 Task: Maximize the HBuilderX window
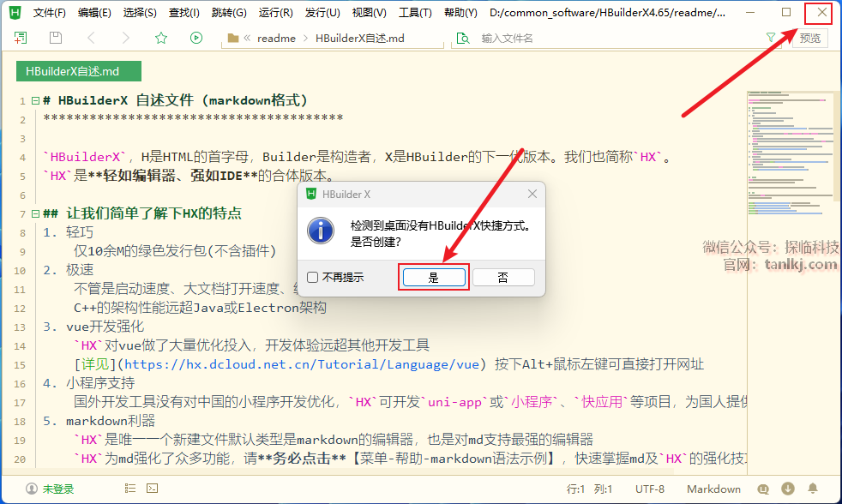pos(786,12)
